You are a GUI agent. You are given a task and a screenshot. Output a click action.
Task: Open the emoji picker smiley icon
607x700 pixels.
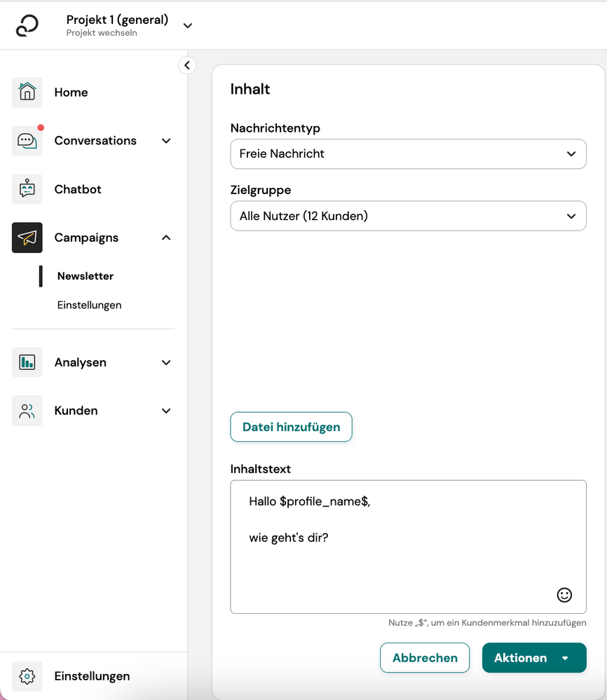point(564,595)
